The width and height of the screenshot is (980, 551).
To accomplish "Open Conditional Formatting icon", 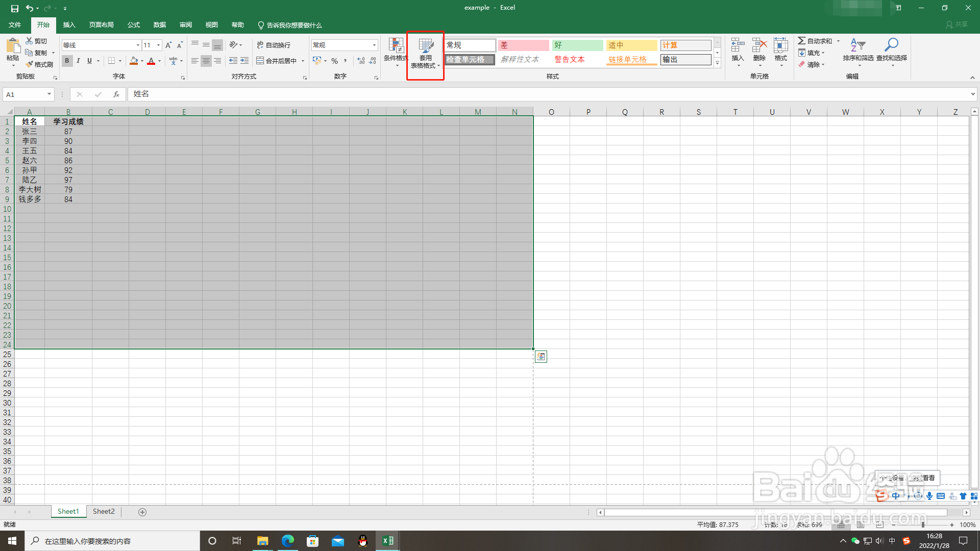I will point(396,47).
